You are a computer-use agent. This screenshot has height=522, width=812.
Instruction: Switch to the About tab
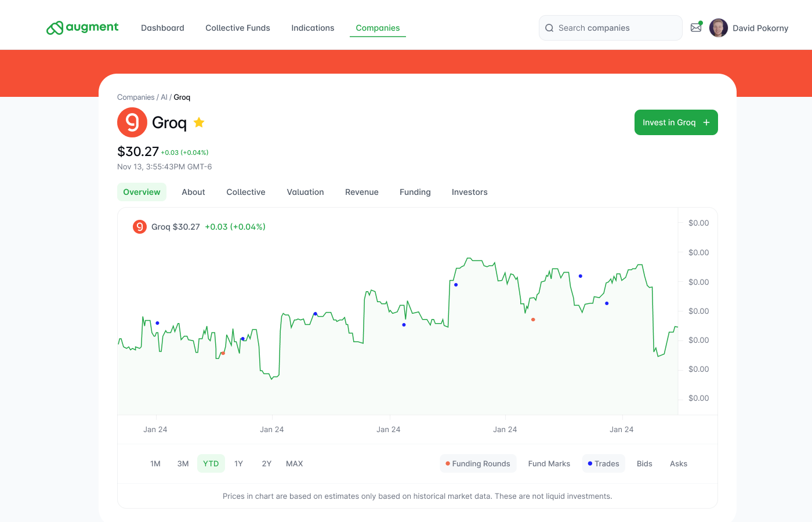[x=193, y=192]
